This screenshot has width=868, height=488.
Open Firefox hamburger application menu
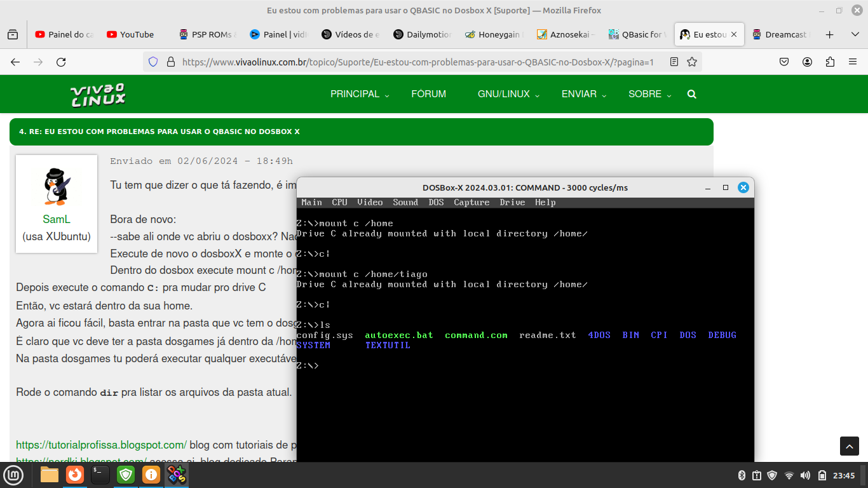tap(853, 62)
